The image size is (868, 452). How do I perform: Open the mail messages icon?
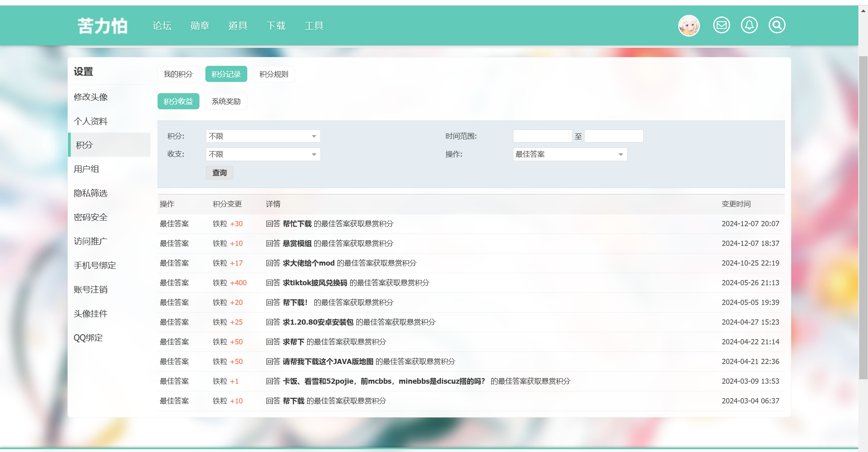(x=721, y=25)
